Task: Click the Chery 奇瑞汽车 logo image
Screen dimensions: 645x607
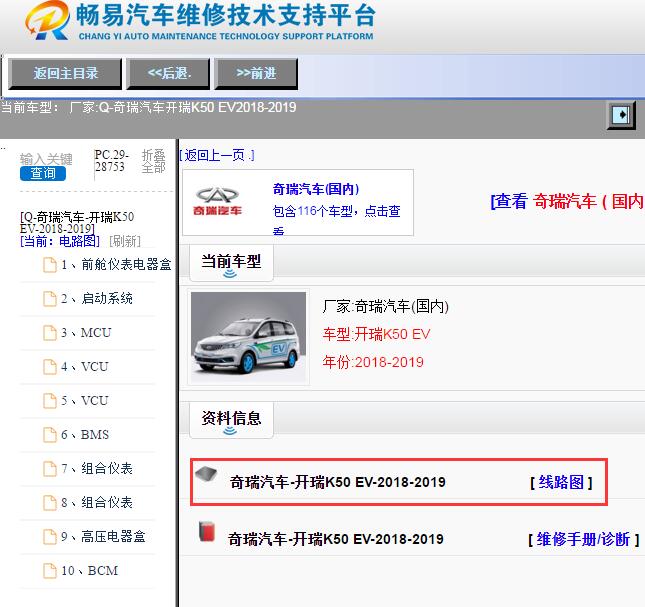Action: tap(217, 202)
